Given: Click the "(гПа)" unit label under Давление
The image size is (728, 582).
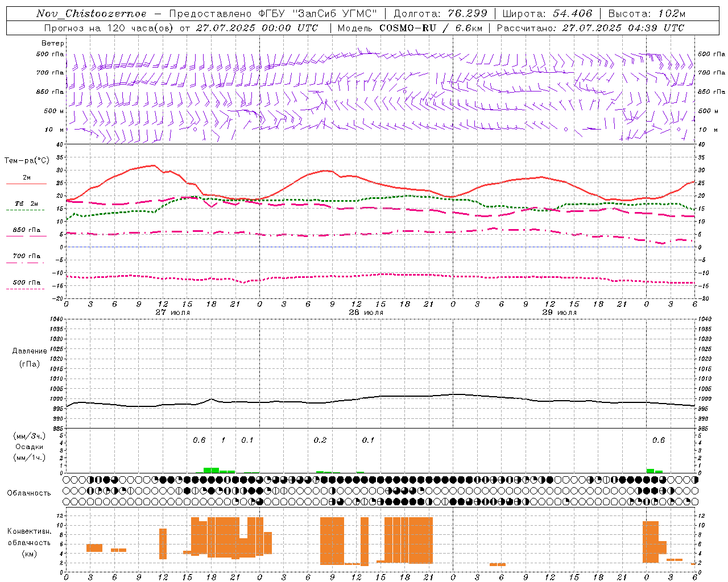Looking at the screenshot, I should point(30,364).
